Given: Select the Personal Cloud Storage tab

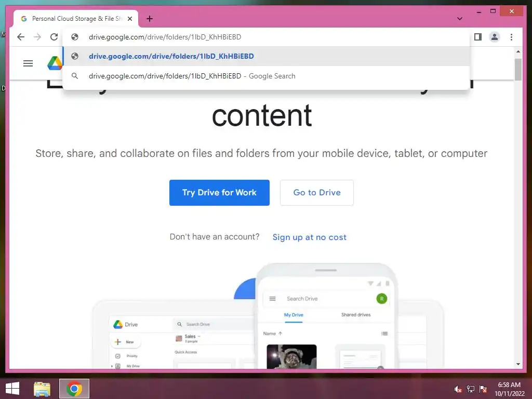Looking at the screenshot, I should [76, 19].
